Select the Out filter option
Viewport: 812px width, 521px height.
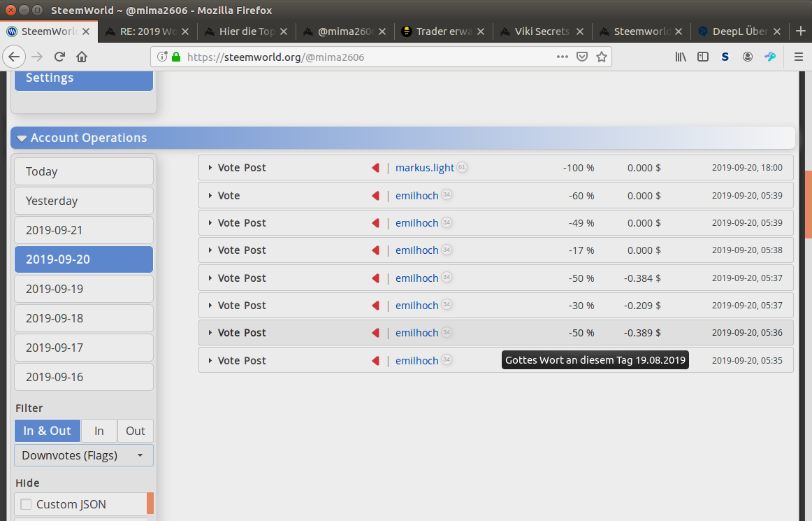[136, 431]
